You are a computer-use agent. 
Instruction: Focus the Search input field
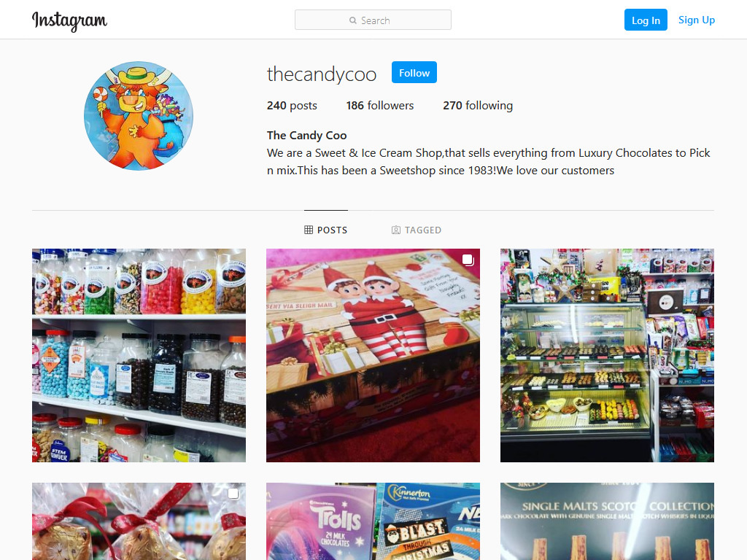coord(373,20)
